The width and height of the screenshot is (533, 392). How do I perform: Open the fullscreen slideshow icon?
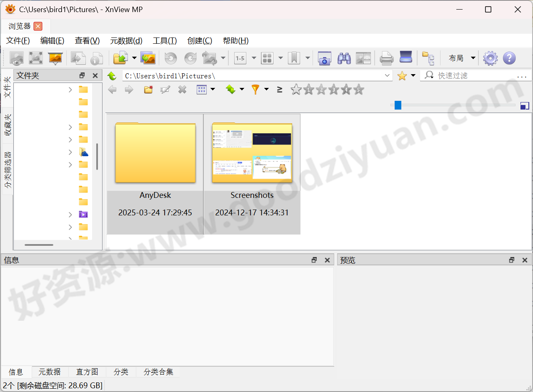coord(55,58)
